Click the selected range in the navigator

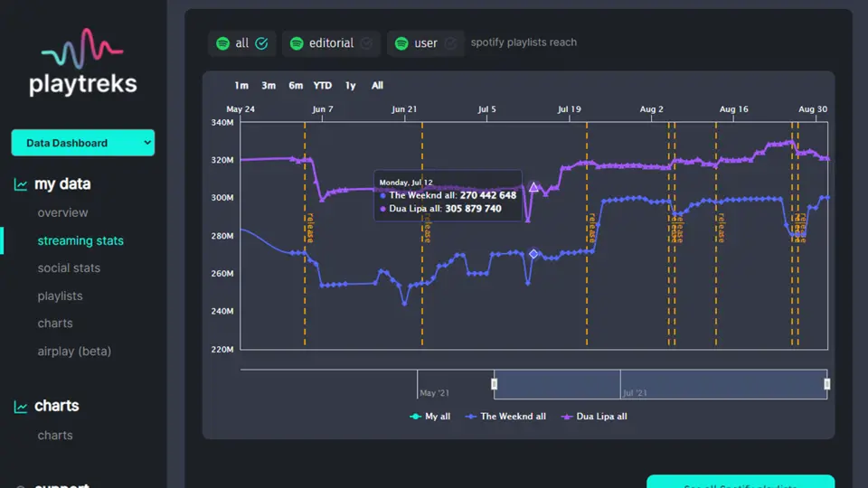coord(661,384)
